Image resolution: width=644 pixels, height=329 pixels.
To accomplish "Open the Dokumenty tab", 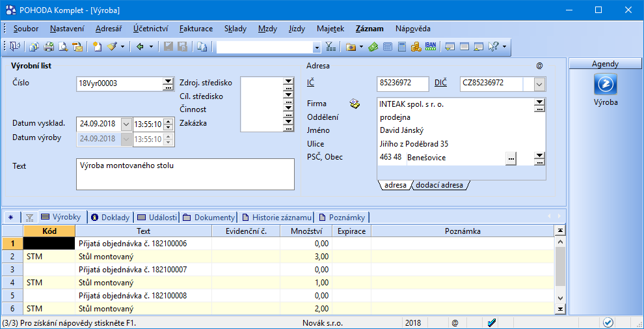I will [209, 217].
